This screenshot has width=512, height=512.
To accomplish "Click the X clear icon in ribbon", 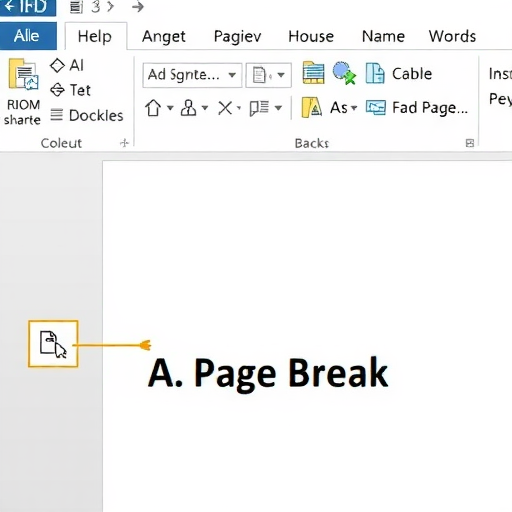I will click(225, 108).
